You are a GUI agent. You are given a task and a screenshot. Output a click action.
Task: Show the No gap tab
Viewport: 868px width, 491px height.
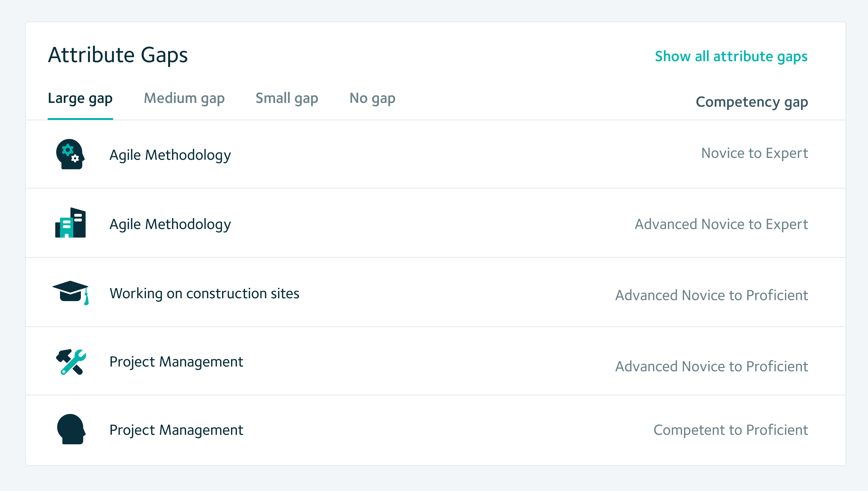pos(372,98)
